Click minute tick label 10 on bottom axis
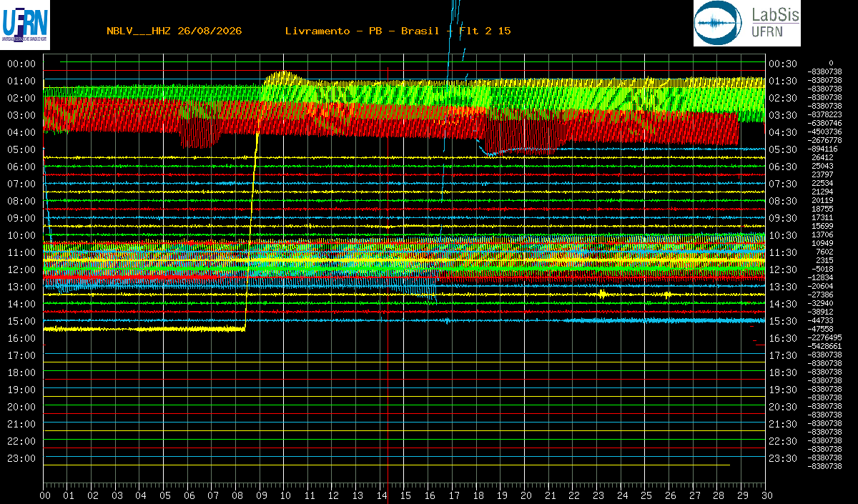The height and width of the screenshot is (504, 858). click(285, 495)
